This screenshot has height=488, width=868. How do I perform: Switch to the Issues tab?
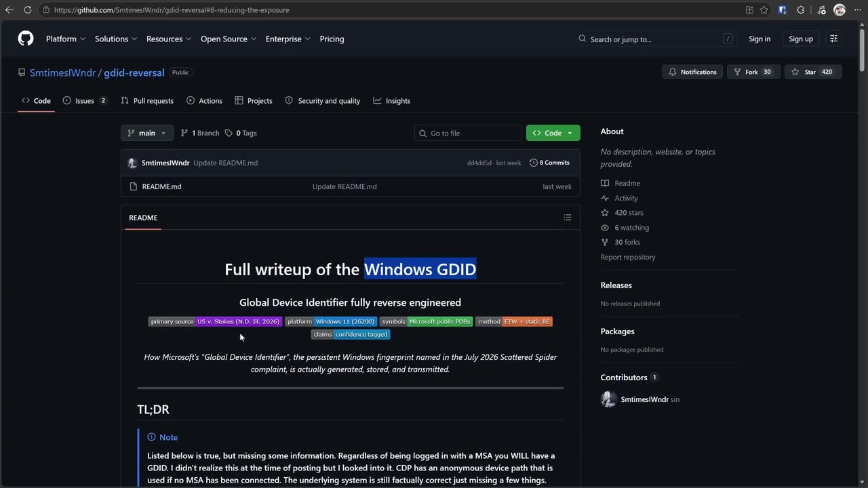pos(85,100)
